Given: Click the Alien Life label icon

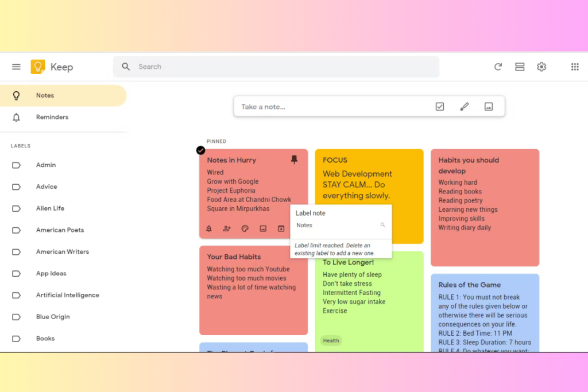Looking at the screenshot, I should point(16,209).
